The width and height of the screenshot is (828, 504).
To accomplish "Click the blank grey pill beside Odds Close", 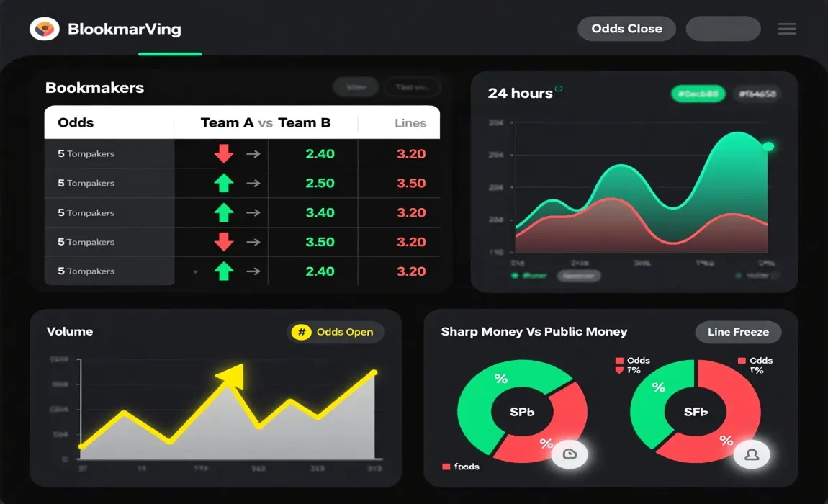I will pos(723,29).
